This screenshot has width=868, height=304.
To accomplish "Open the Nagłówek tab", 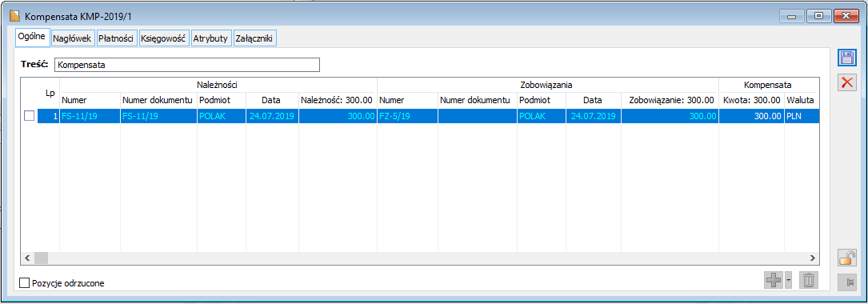I will [72, 38].
